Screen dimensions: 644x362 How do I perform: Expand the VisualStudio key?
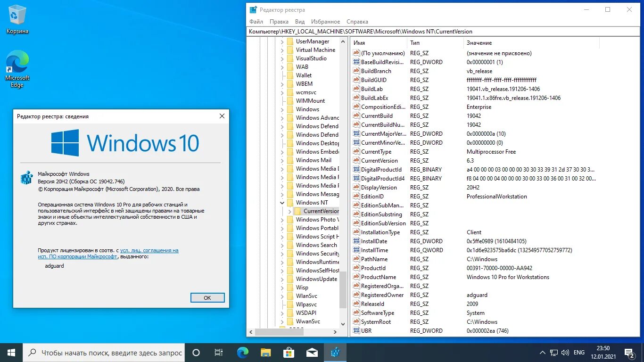point(282,58)
